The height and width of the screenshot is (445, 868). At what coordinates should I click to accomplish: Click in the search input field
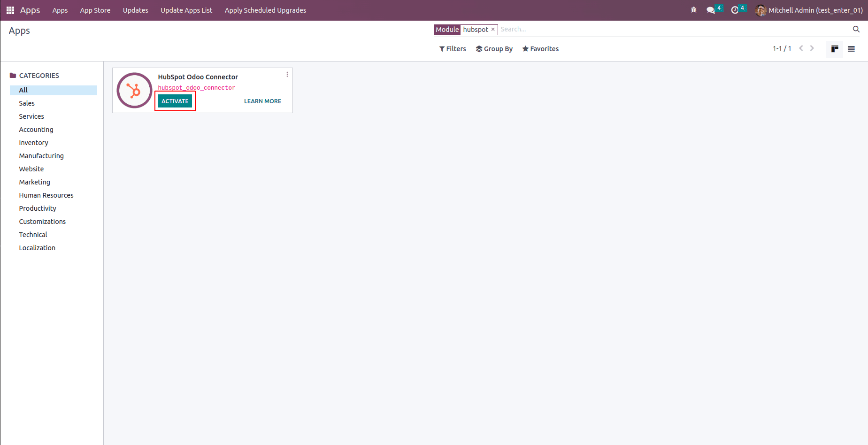click(x=674, y=29)
